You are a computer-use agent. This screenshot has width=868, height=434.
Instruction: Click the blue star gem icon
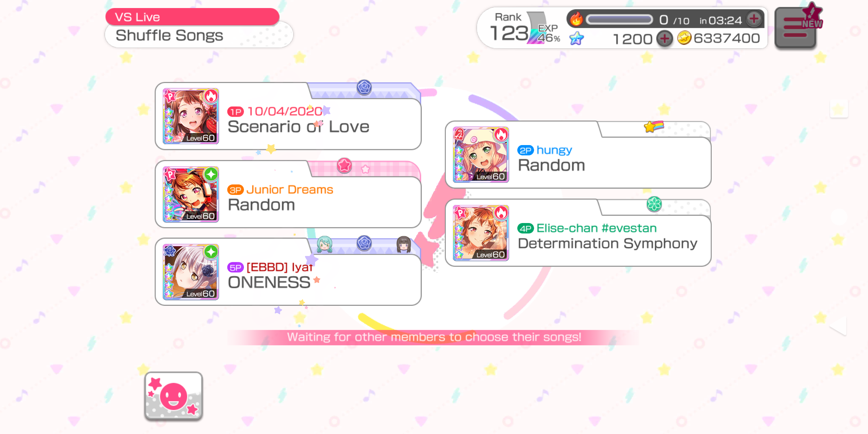(577, 39)
